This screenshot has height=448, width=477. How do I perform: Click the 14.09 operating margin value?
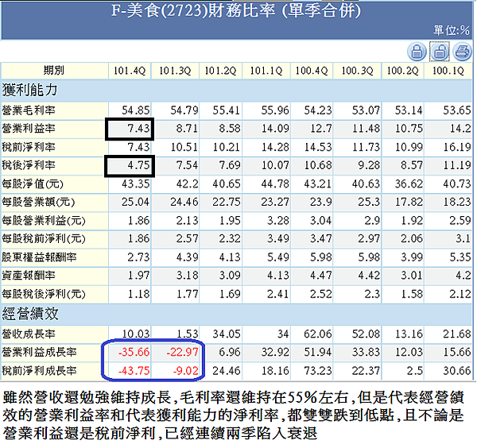(275, 129)
